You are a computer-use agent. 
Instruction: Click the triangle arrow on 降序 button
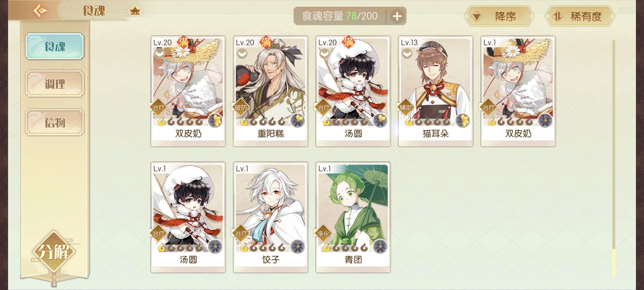click(477, 17)
